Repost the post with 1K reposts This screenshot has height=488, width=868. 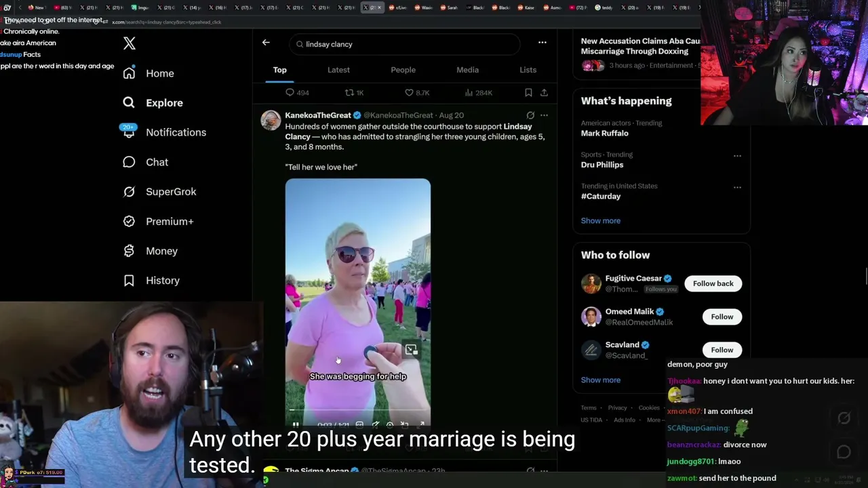pyautogui.click(x=355, y=92)
